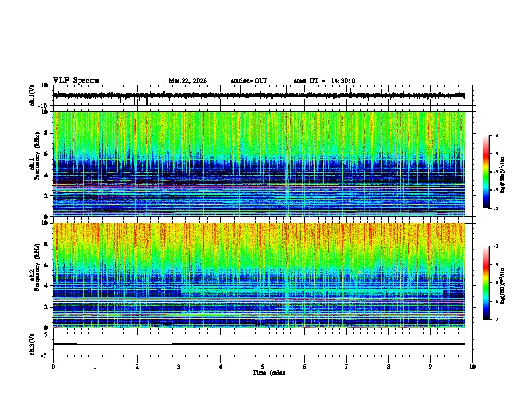The image size is (532, 411).
Task: Click the "4" tick on the time axis
Action: click(221, 367)
